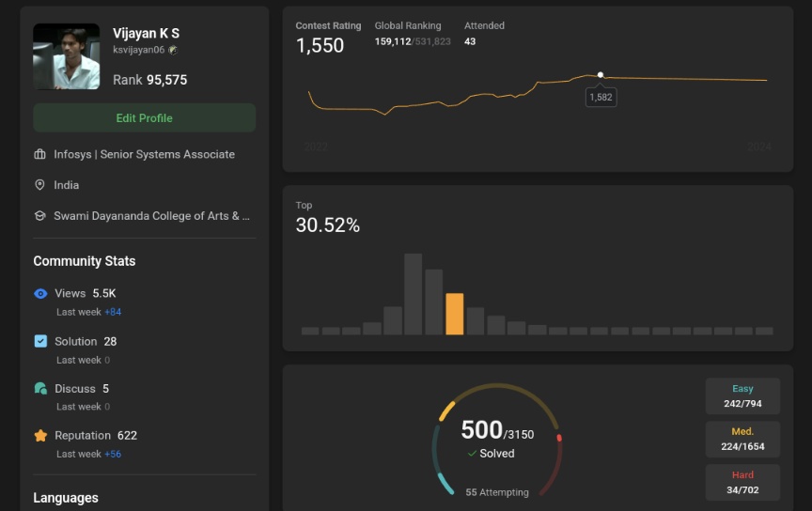Viewport: 812px width, 511px height.
Task: Open the profile avatar photo
Action: point(67,56)
